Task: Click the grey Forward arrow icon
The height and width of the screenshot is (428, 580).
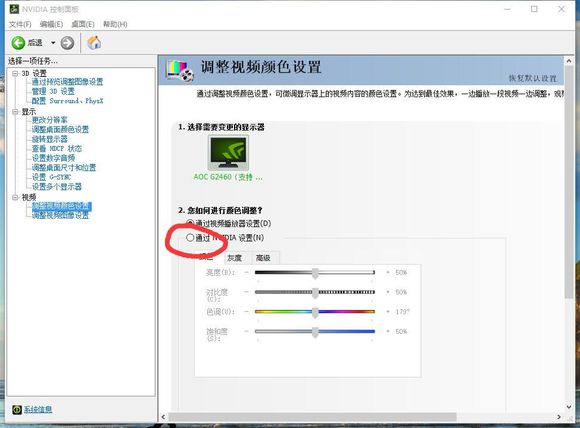Action: click(x=67, y=43)
